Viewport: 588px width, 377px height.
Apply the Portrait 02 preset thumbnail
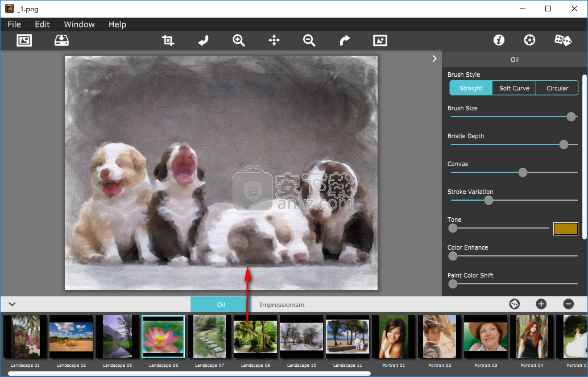pos(440,337)
